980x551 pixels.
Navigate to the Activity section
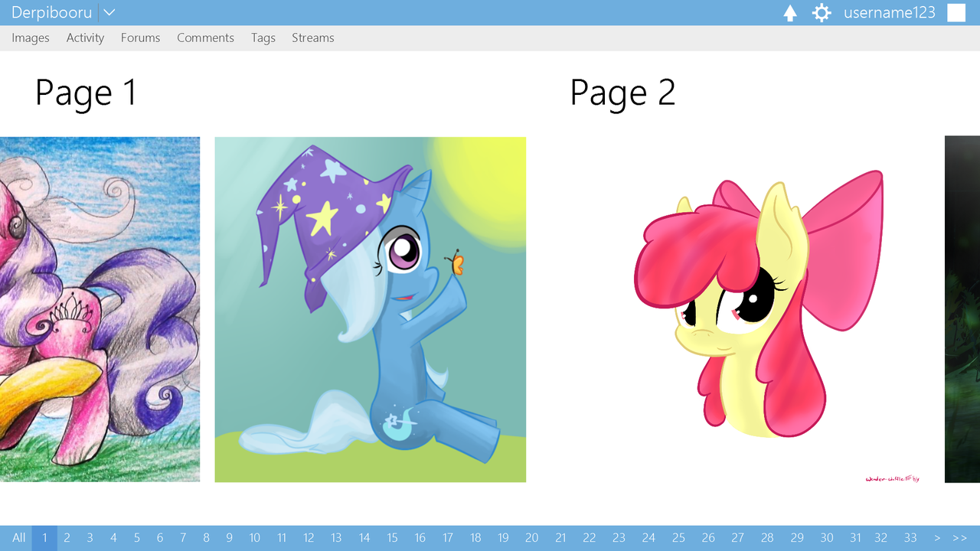click(x=85, y=37)
